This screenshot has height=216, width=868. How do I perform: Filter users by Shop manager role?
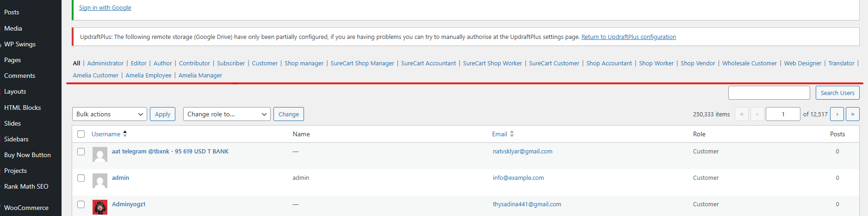pyautogui.click(x=304, y=64)
